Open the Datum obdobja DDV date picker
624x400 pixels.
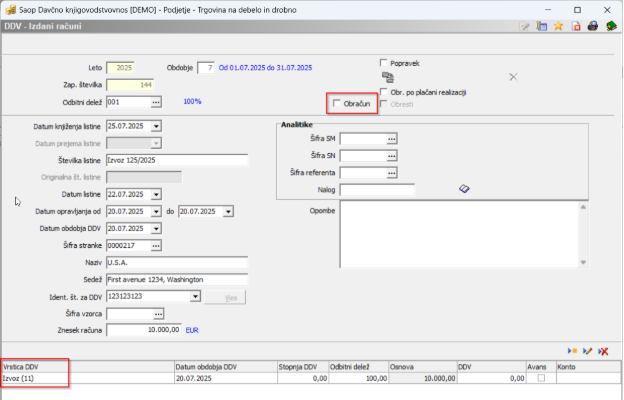point(155,228)
